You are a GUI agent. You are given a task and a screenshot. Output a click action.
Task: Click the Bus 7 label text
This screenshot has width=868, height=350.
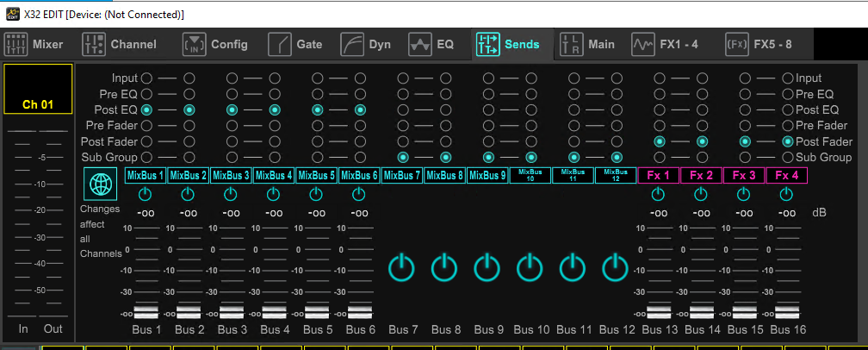point(403,329)
